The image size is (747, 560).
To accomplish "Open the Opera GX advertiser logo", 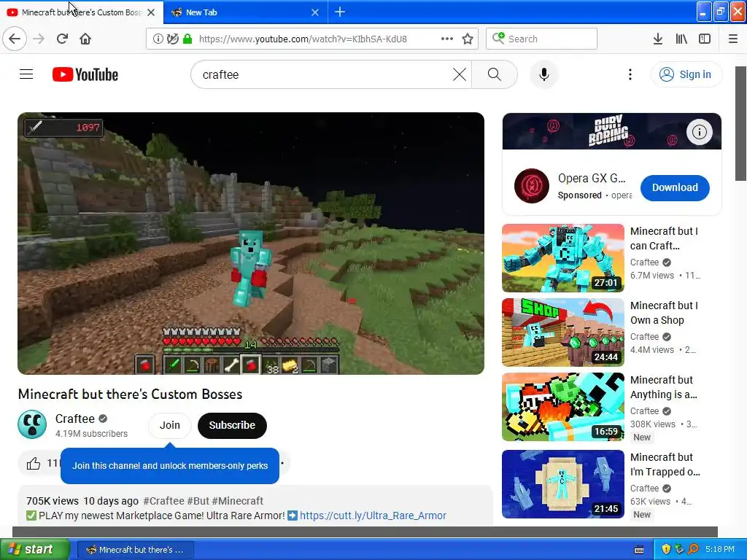I will [532, 186].
